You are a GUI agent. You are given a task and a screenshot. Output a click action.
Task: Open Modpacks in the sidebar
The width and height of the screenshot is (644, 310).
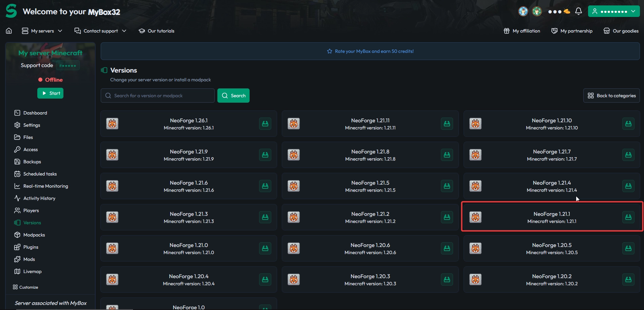pos(34,235)
